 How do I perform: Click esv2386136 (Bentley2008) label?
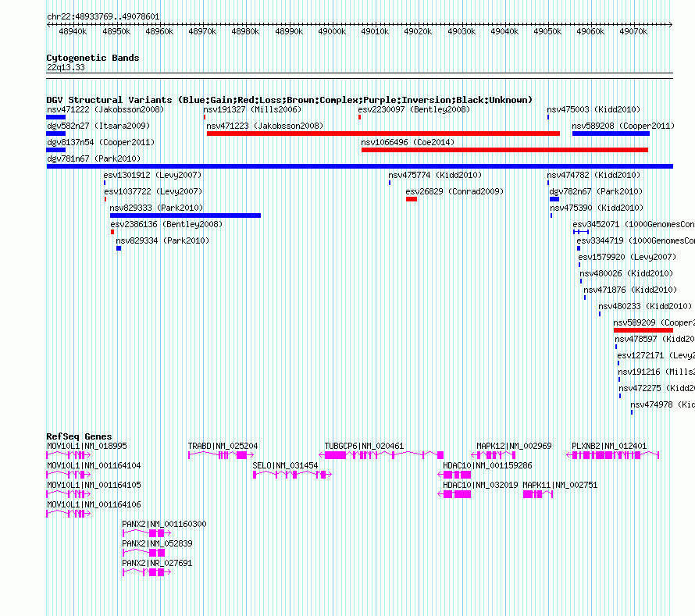166,224
